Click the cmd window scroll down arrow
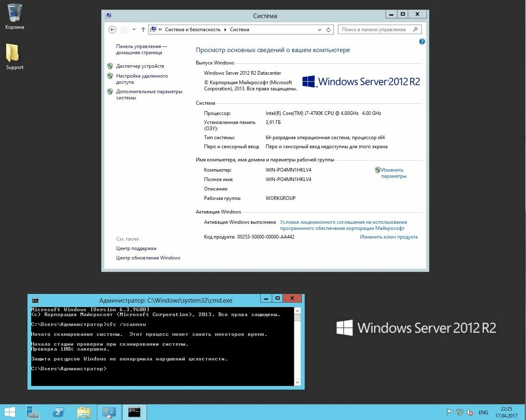 coord(298,382)
